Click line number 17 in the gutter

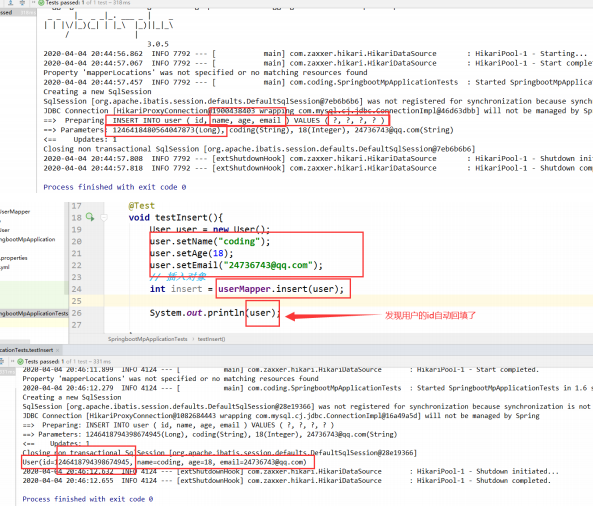click(x=77, y=206)
